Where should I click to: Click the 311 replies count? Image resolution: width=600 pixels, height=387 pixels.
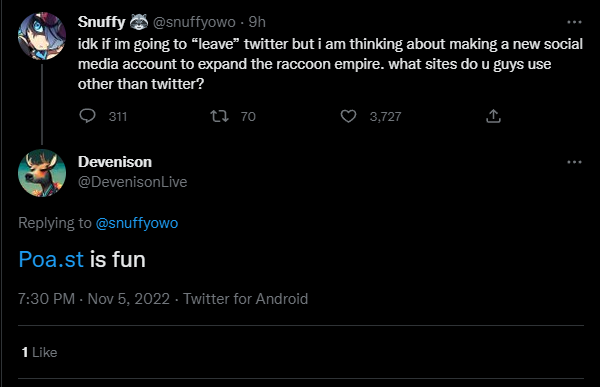coord(118,116)
